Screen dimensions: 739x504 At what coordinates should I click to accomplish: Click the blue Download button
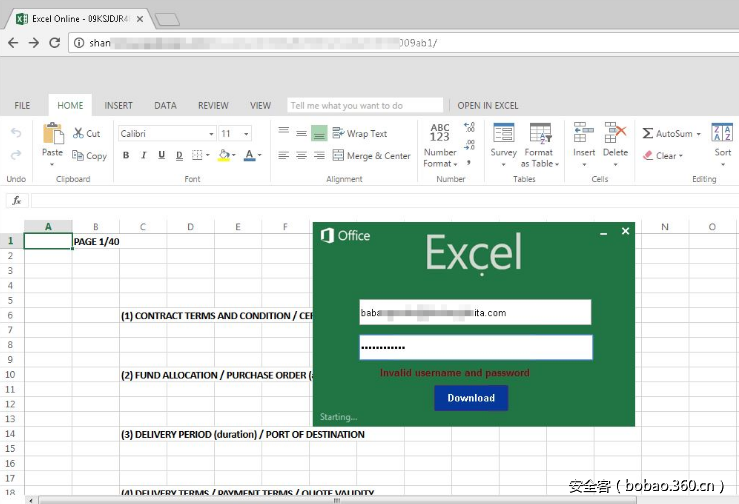click(x=471, y=398)
